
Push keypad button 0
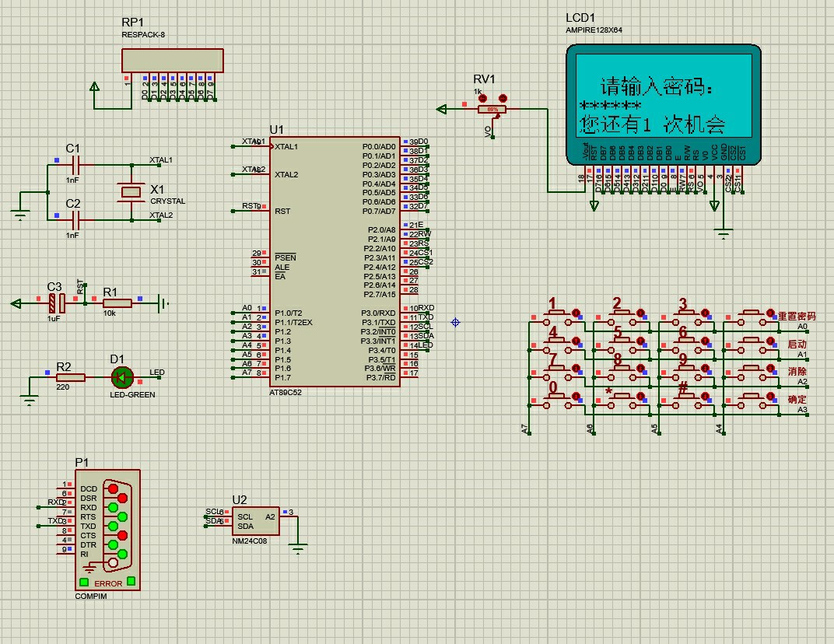(557, 400)
